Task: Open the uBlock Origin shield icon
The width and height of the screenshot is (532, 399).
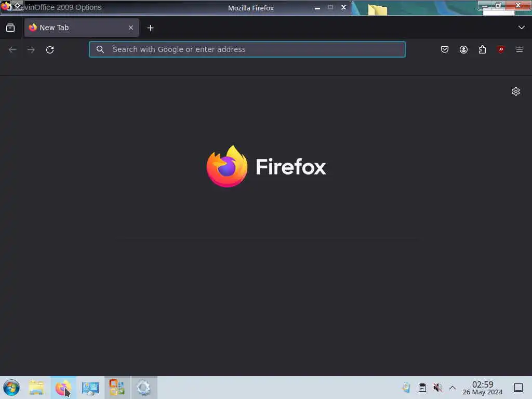Action: [x=501, y=49]
